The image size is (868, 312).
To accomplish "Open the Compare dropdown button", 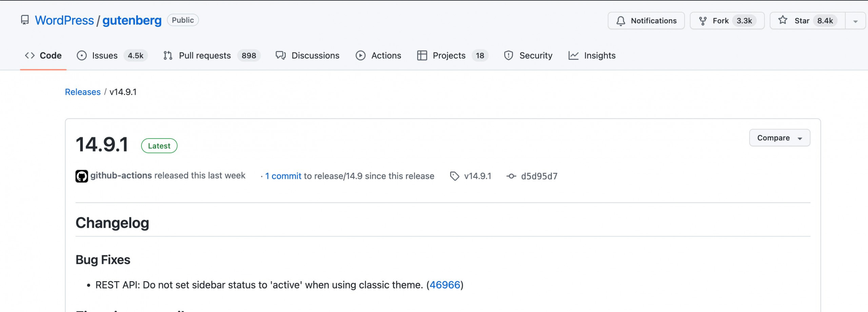I will [x=780, y=138].
